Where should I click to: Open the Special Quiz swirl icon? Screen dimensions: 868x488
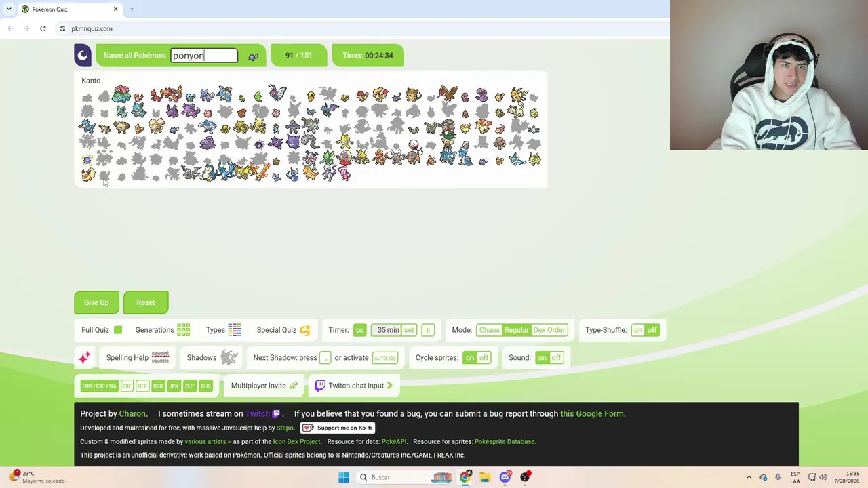tap(305, 330)
